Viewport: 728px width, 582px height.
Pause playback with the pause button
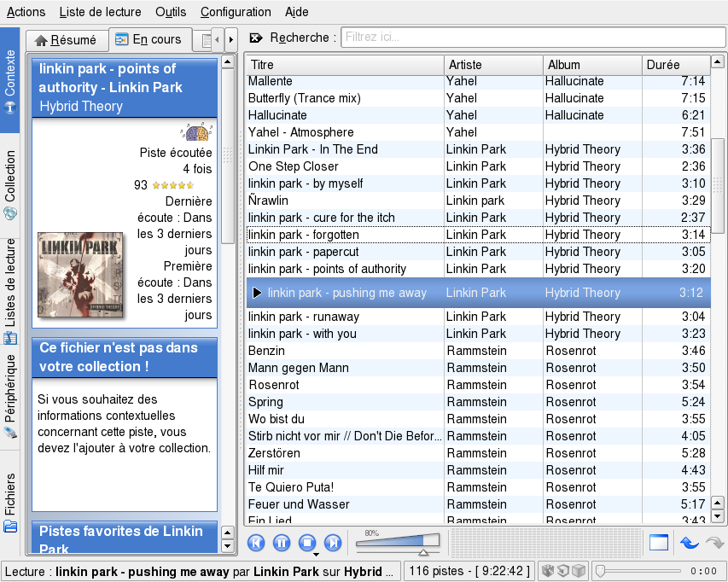[282, 543]
